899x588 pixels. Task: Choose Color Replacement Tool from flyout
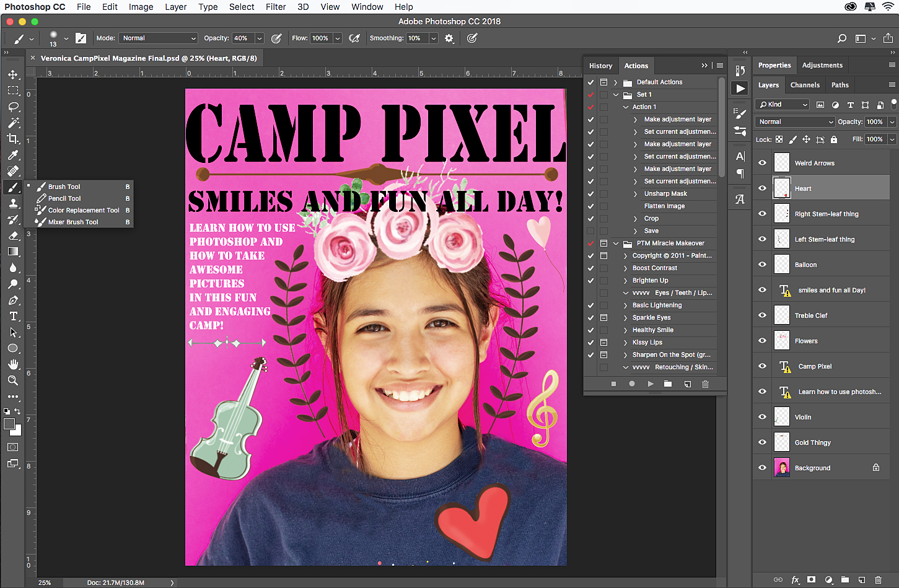83,210
